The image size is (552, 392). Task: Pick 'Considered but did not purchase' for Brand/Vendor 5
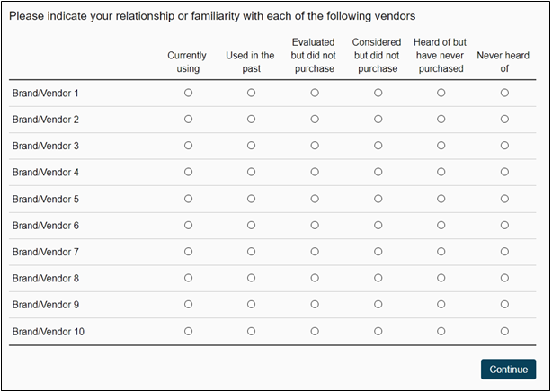(378, 199)
